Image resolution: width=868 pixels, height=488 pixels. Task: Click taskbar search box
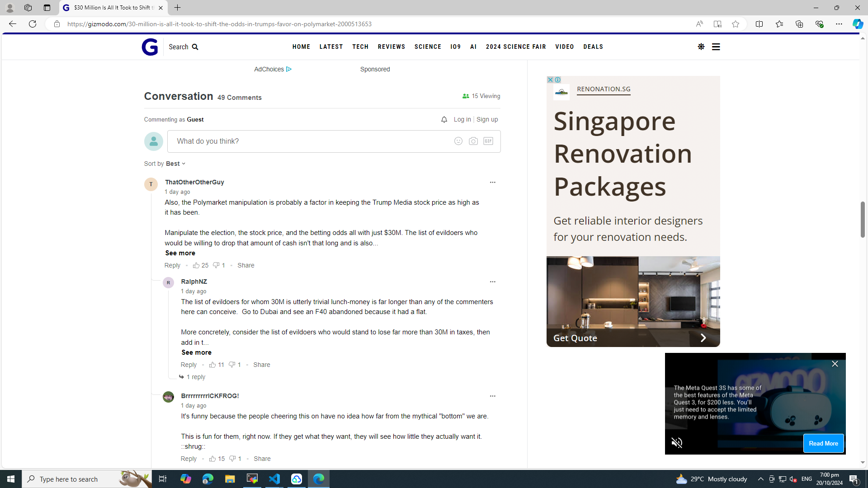[87, 479]
